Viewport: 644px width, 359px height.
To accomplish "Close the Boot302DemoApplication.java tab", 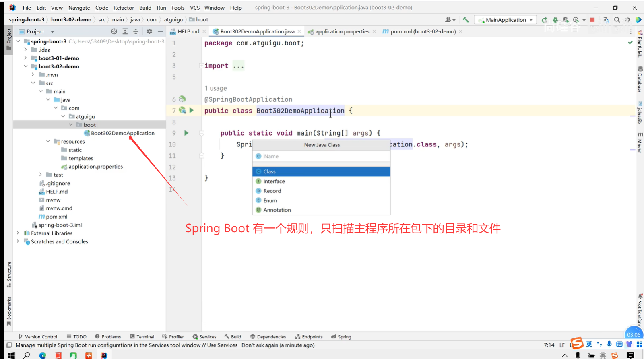I will (x=299, y=31).
